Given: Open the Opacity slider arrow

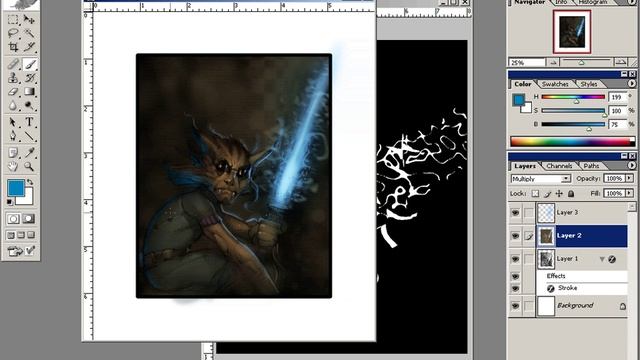Looking at the screenshot, I should [629, 178].
